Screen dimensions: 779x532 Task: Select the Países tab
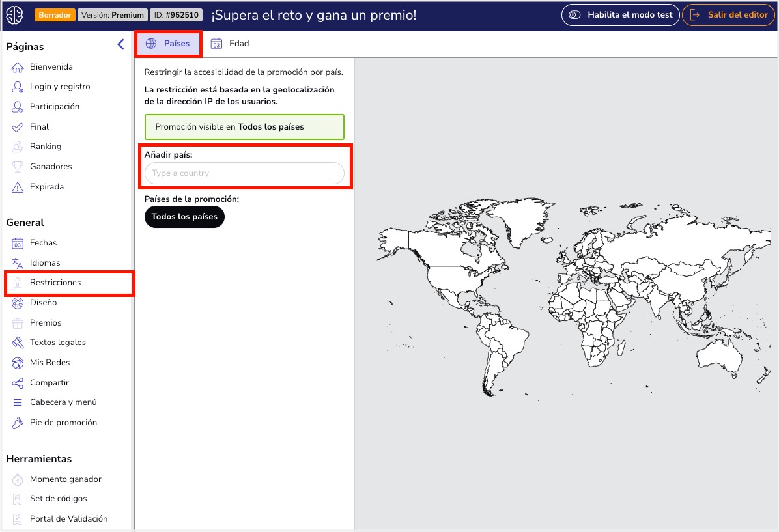click(168, 44)
